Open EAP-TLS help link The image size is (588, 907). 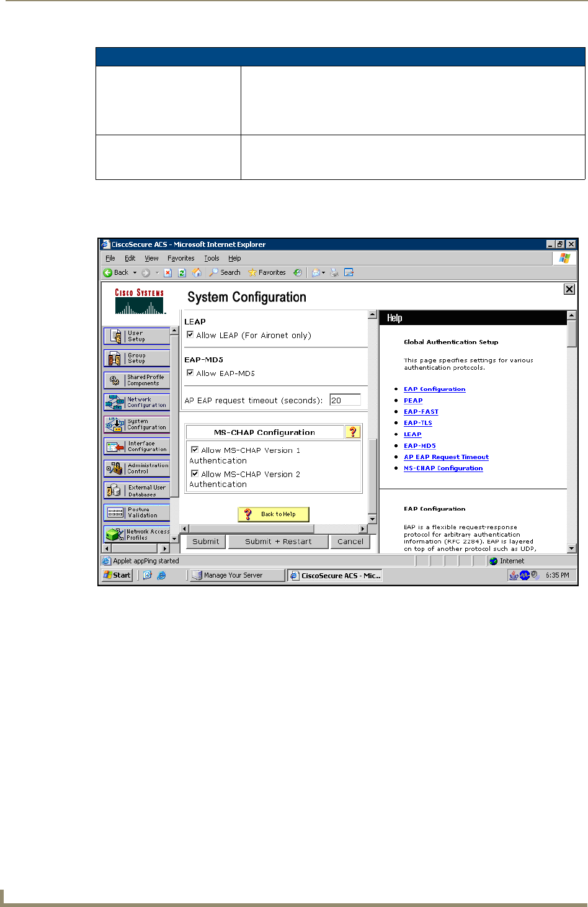(418, 423)
